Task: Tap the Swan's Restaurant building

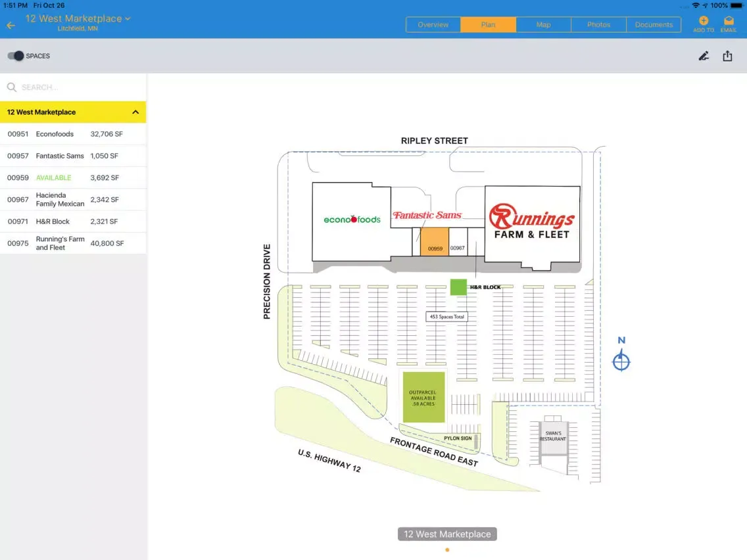Action: tap(553, 438)
